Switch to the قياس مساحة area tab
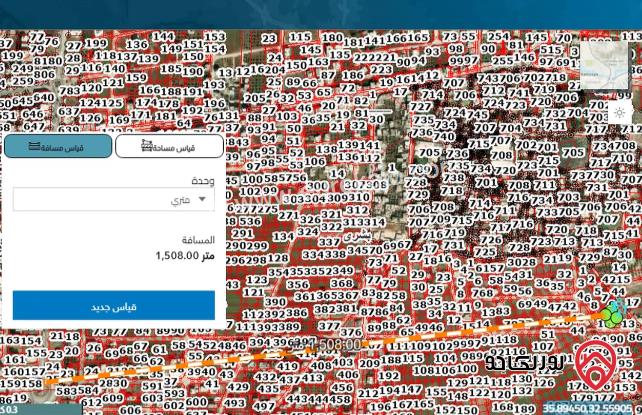 [x=170, y=146]
